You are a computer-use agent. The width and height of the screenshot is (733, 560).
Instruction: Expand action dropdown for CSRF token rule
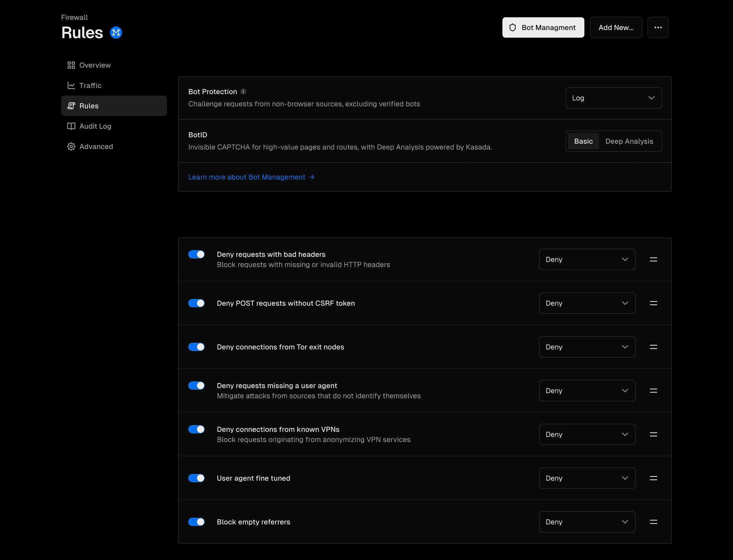point(587,303)
